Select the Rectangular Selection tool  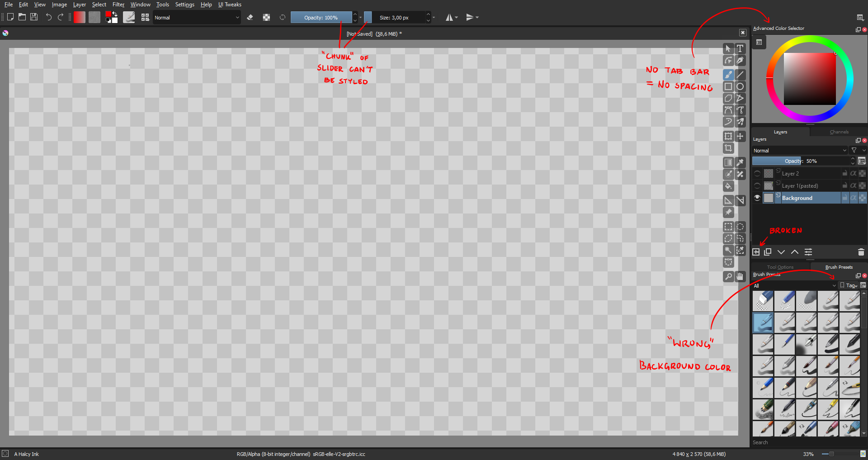pyautogui.click(x=728, y=227)
